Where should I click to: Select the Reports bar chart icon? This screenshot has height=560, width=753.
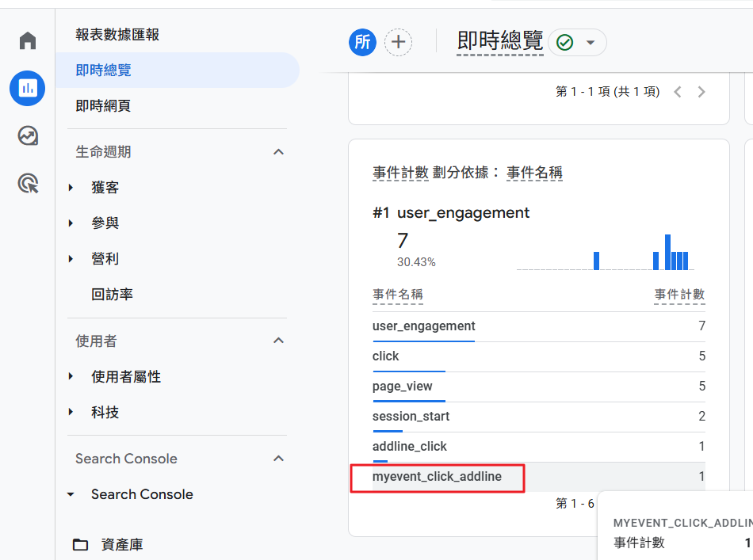(28, 88)
